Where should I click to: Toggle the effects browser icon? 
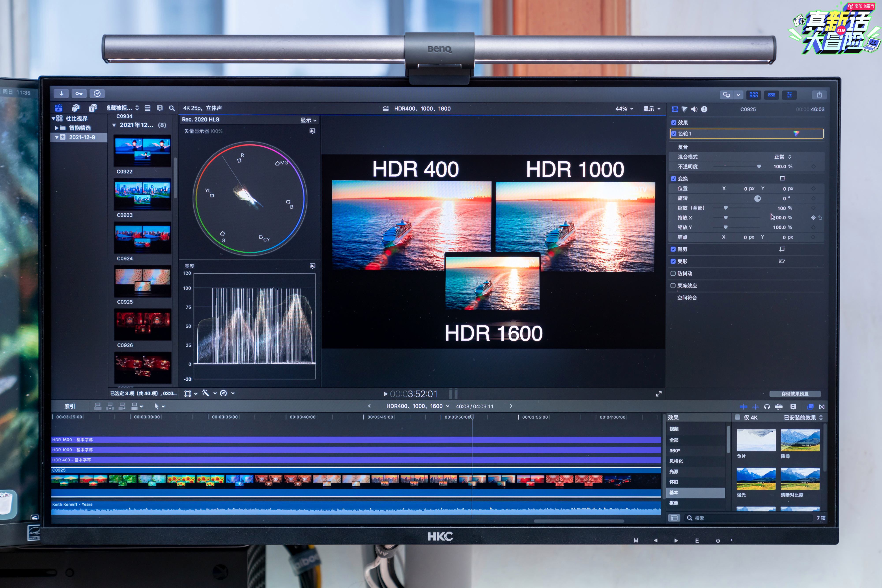pos(810,407)
